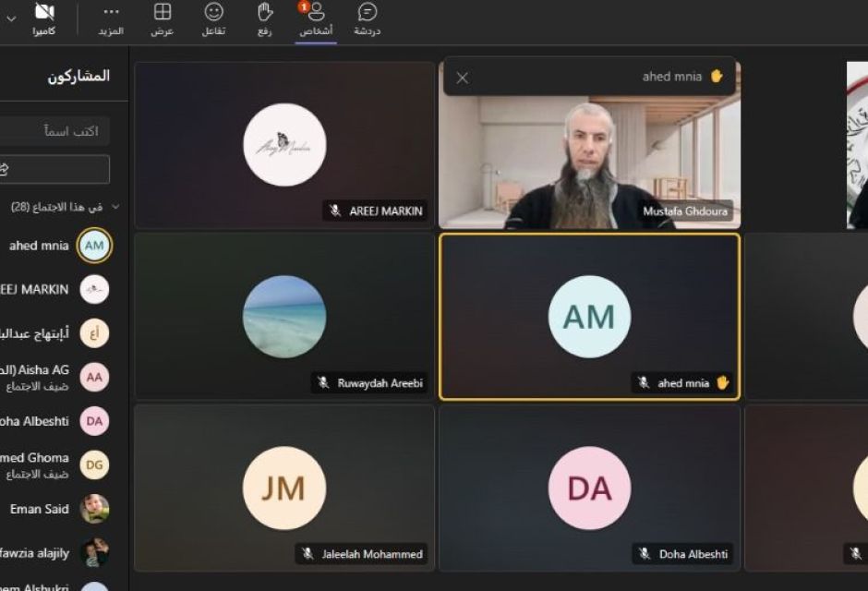Select أ.إبتهاج participant in the list
This screenshot has height=591, width=868.
coord(55,333)
